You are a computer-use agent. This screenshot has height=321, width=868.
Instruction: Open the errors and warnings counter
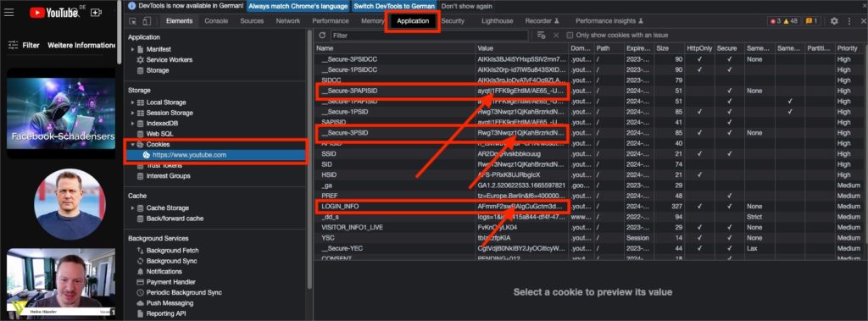pos(783,21)
